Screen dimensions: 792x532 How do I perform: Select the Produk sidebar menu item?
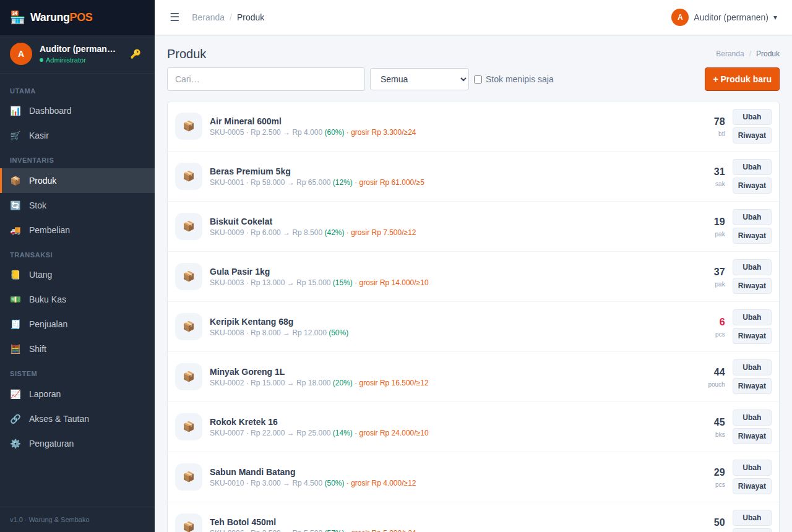tap(77, 181)
